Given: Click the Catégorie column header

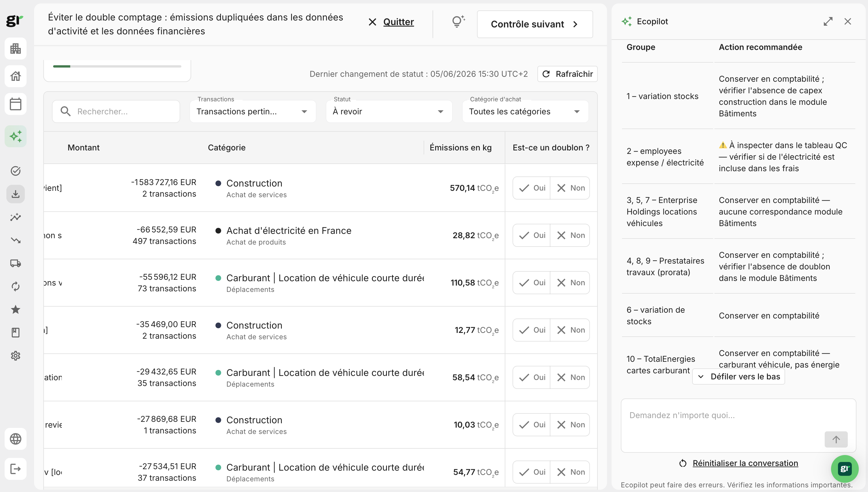Looking at the screenshot, I should click(x=227, y=148).
